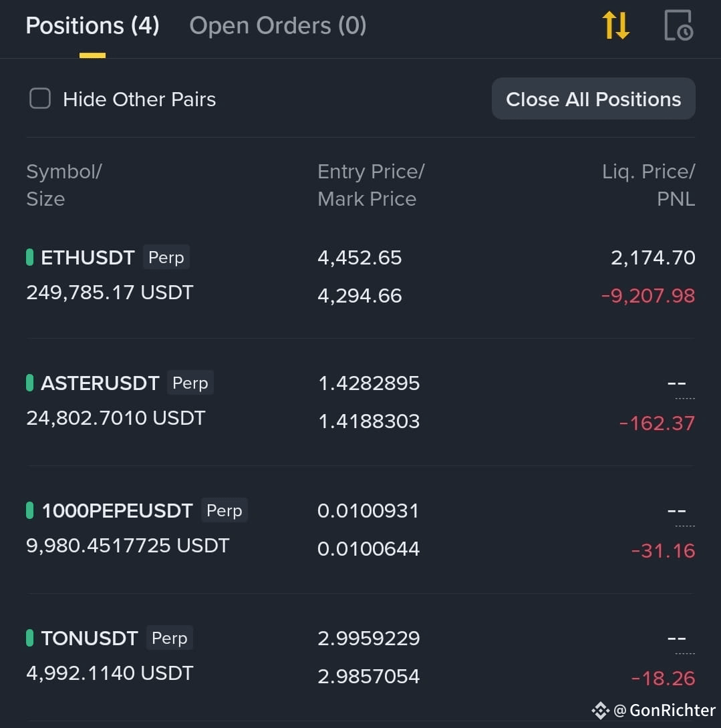Select the 1000PEPEUSDT Perp position

pos(361,529)
